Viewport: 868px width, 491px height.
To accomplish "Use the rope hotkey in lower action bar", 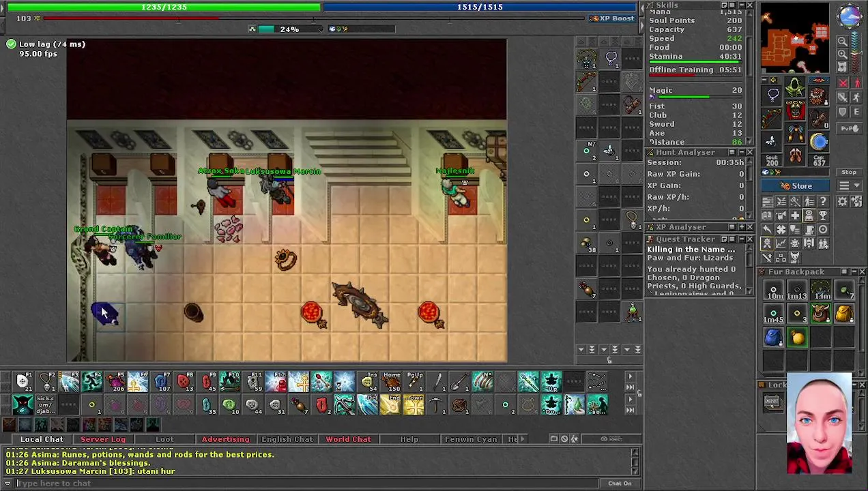I will [459, 404].
